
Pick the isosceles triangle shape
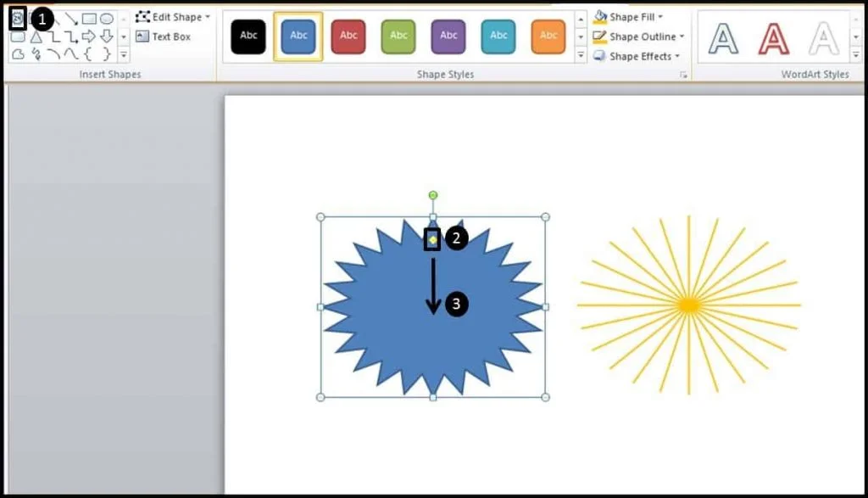tap(36, 37)
